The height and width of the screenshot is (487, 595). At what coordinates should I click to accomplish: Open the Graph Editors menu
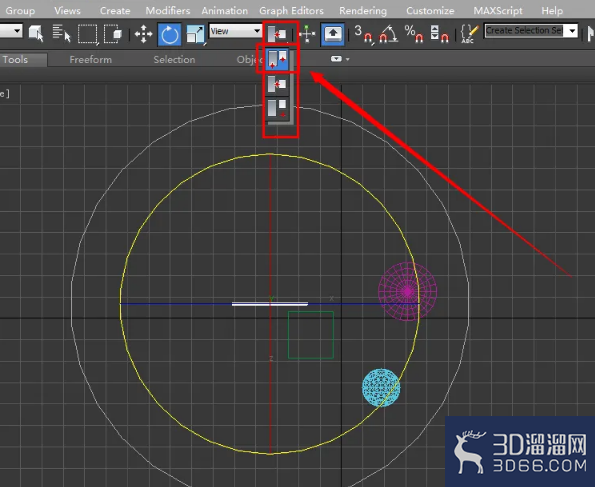coord(291,11)
